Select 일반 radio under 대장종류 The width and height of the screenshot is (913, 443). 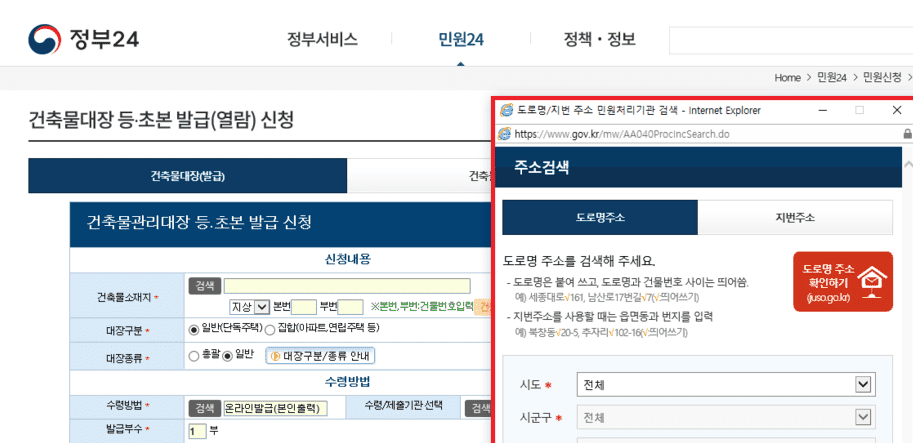tap(228, 356)
